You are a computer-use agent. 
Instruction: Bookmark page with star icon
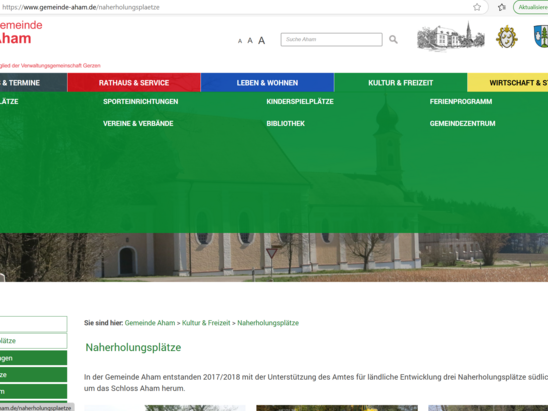point(477,7)
